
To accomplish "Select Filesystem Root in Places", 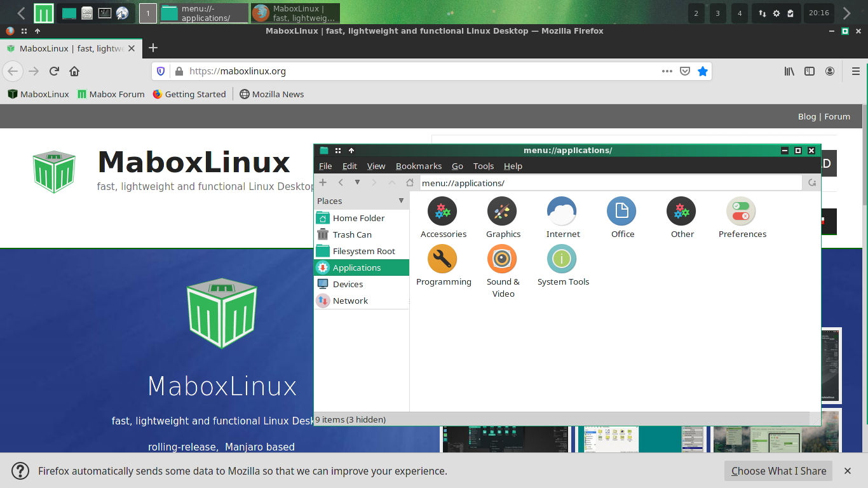I will [362, 251].
